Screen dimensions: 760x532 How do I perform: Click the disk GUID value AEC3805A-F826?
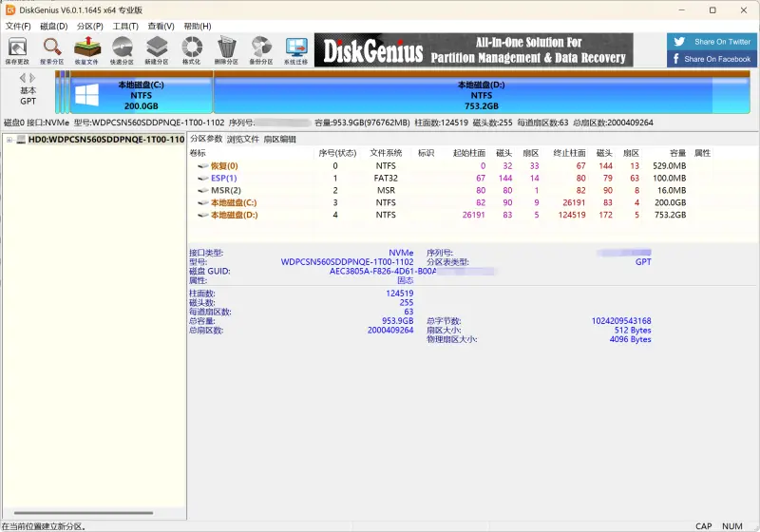pos(383,272)
